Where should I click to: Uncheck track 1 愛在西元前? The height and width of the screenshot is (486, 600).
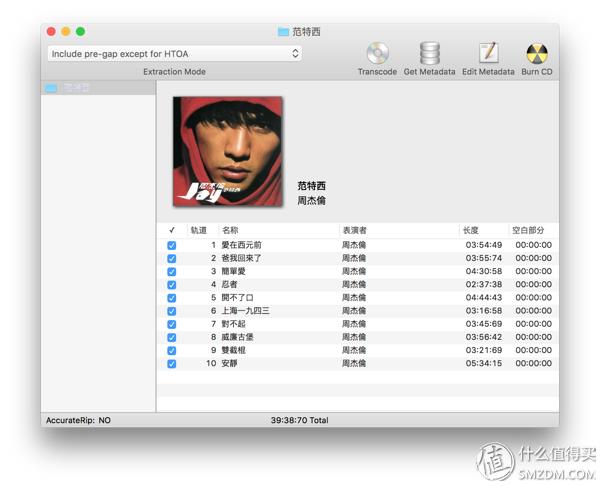point(172,245)
